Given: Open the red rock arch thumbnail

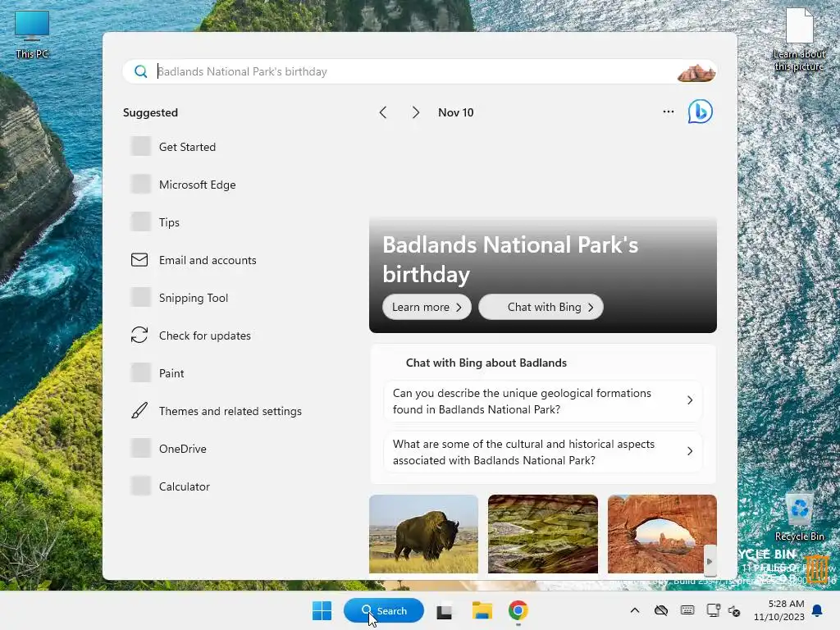Looking at the screenshot, I should [x=662, y=534].
